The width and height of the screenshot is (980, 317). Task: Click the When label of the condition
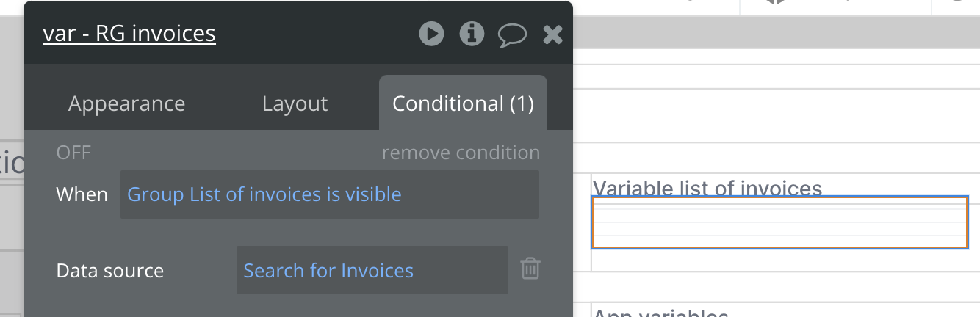point(82,194)
